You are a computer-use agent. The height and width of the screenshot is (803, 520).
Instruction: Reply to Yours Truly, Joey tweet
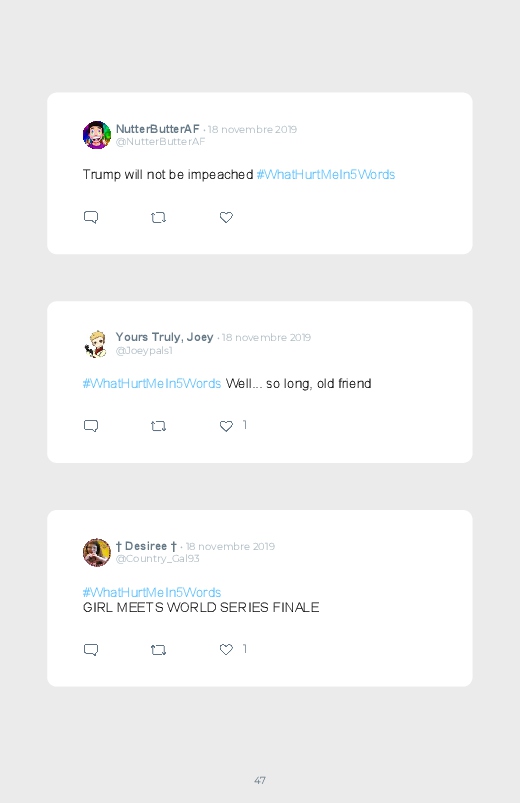91,426
